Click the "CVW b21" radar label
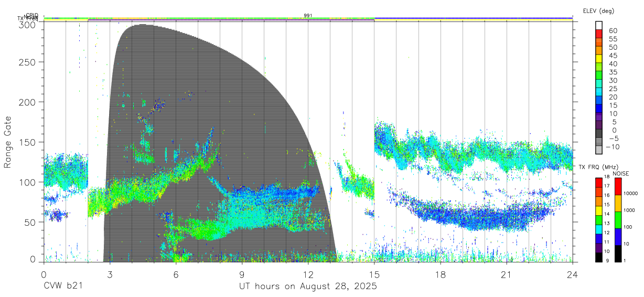 (x=63, y=286)
